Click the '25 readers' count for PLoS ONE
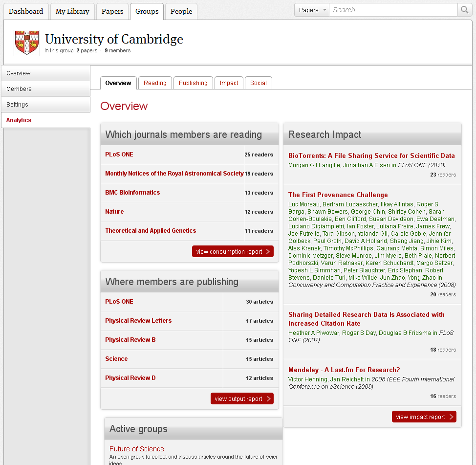The width and height of the screenshot is (476, 465). coord(259,155)
